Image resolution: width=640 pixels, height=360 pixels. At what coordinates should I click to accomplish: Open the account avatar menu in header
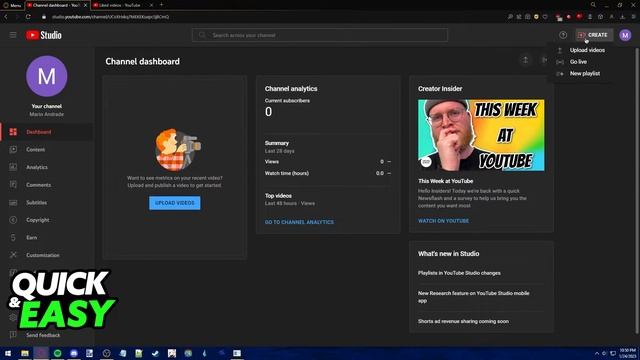point(625,35)
